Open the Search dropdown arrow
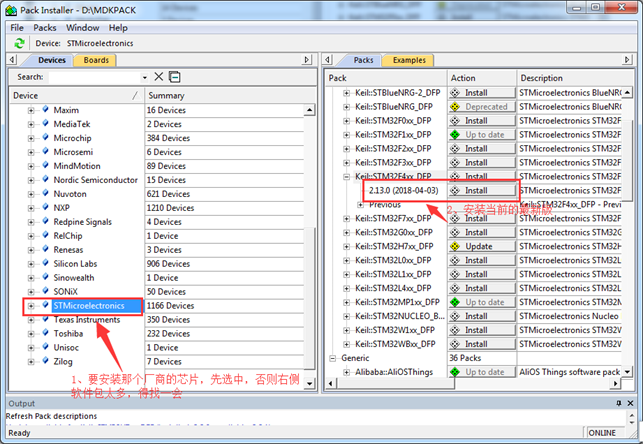 coord(145,77)
